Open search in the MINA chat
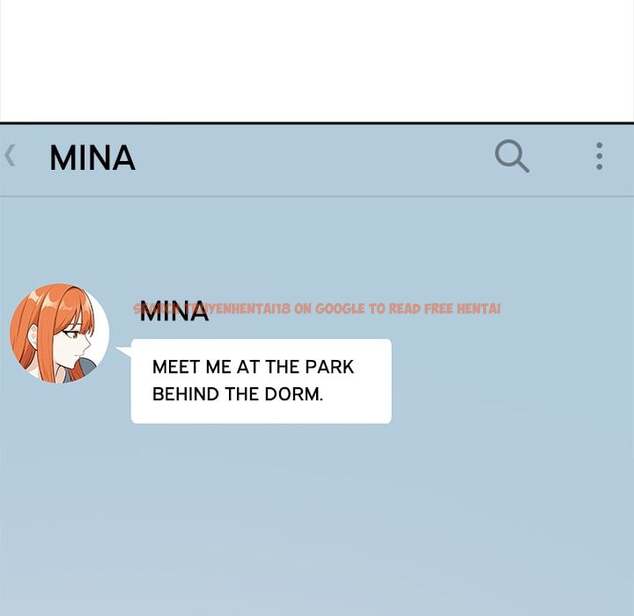 (512, 156)
